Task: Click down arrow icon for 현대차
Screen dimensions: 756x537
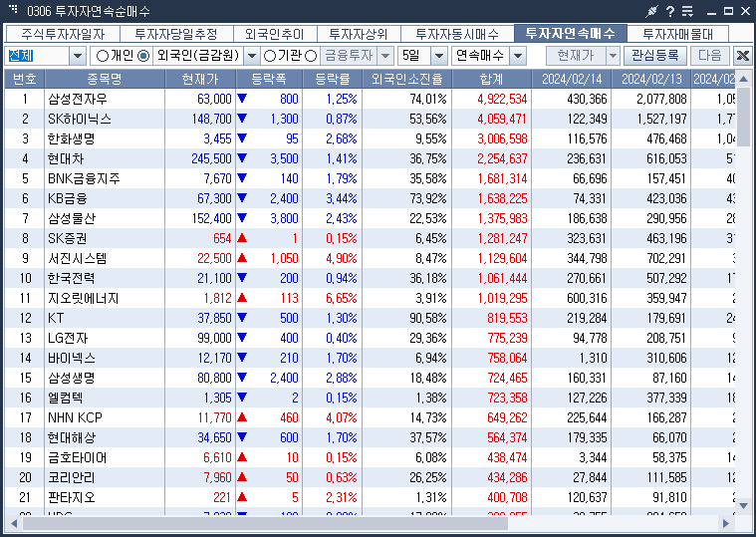Action: click(242, 158)
